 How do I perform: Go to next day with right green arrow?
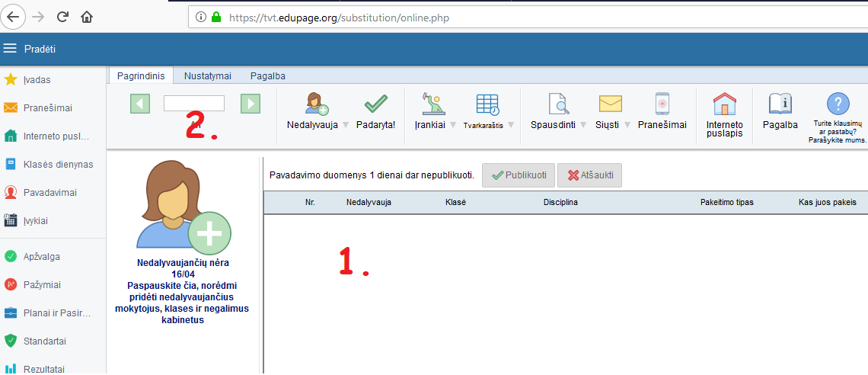pyautogui.click(x=251, y=104)
